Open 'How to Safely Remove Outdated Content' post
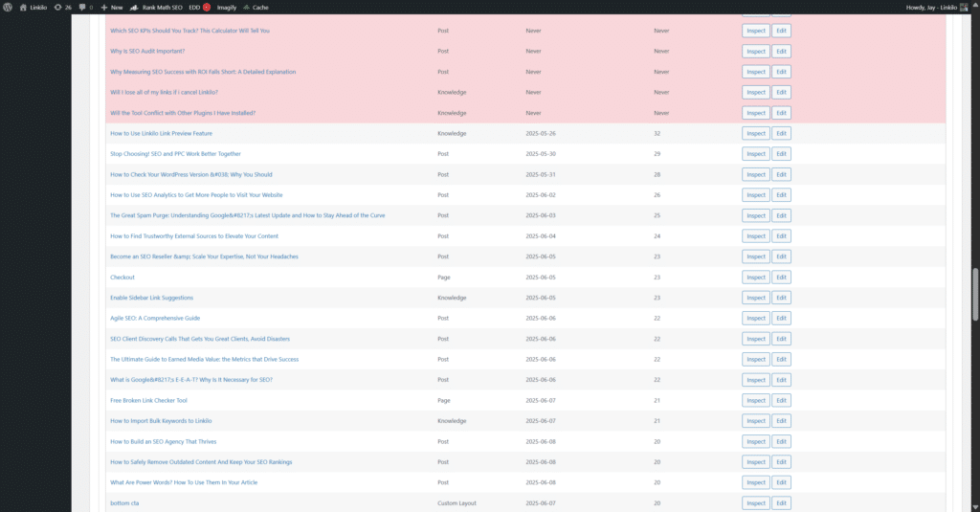This screenshot has width=980, height=512. point(201,462)
